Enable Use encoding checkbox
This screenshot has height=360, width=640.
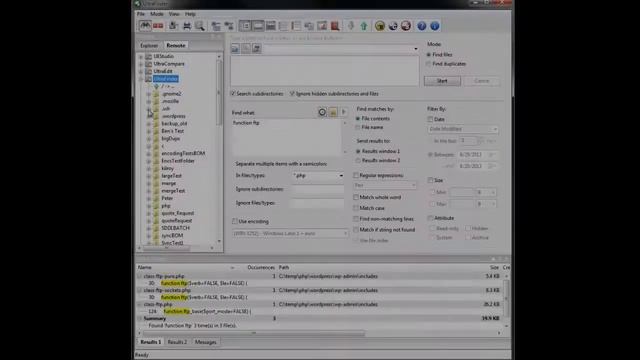click(x=235, y=221)
